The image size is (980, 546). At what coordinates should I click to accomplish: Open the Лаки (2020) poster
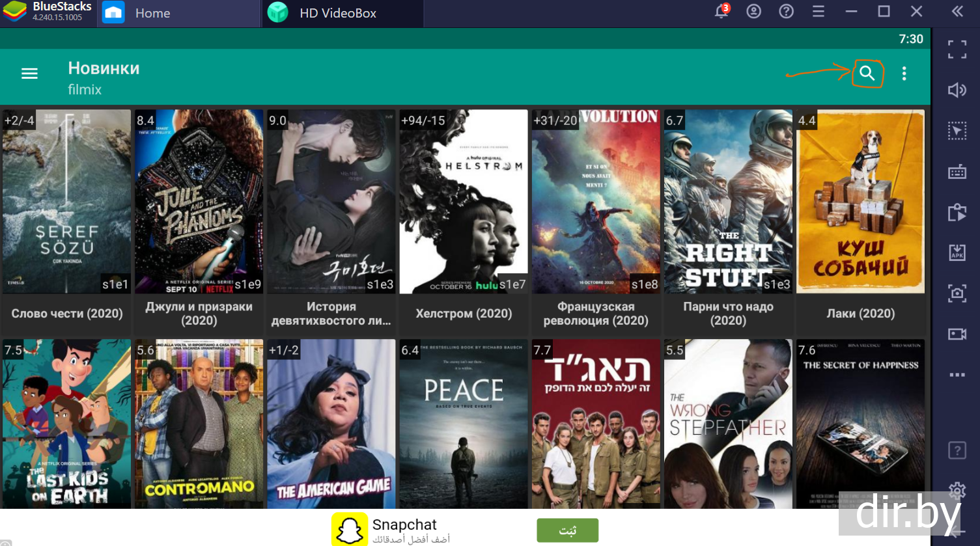[x=860, y=202]
